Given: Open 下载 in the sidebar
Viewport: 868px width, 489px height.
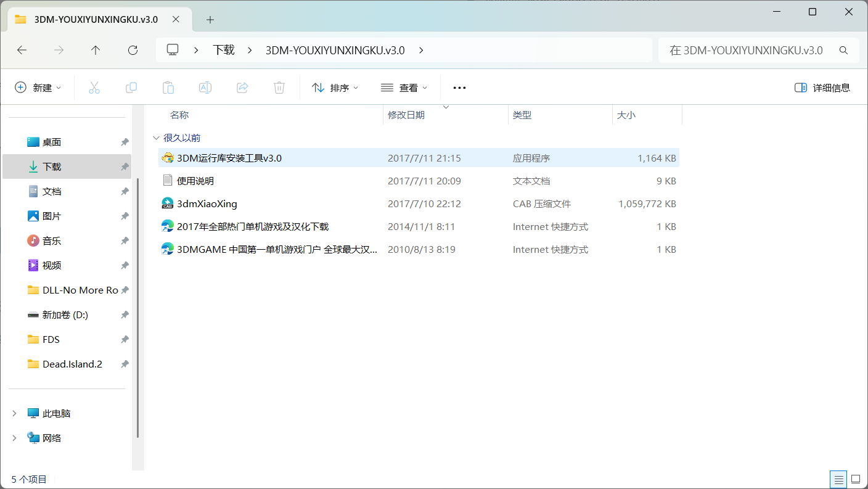Looking at the screenshot, I should point(67,166).
